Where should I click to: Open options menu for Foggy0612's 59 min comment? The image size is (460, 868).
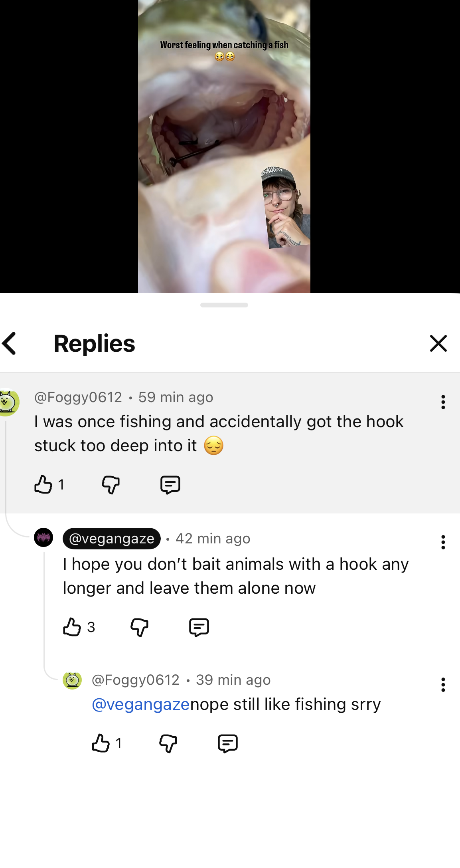pos(443,402)
